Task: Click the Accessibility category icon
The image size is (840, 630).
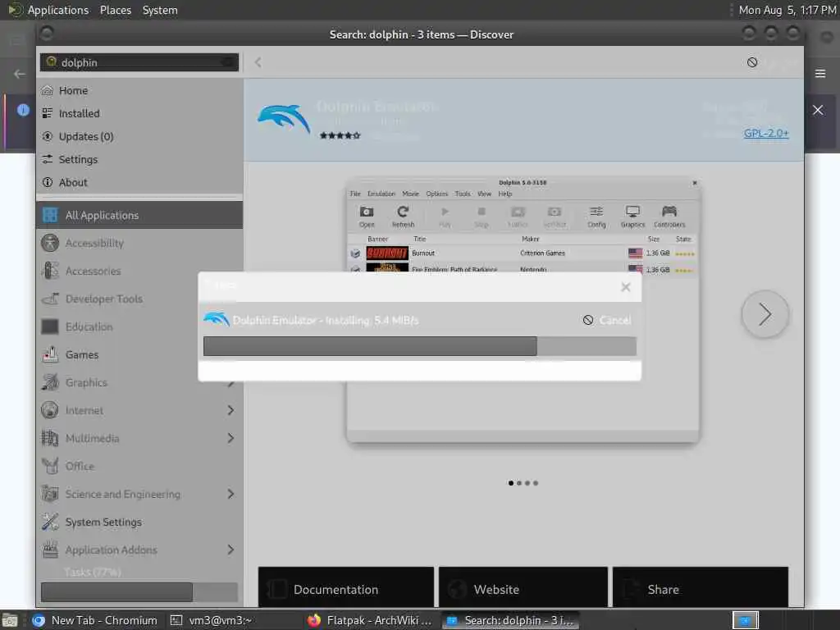Action: click(50, 243)
